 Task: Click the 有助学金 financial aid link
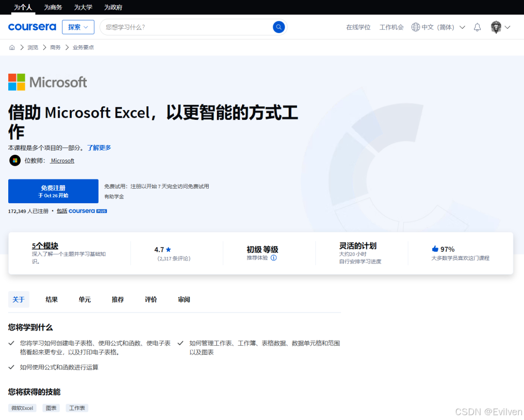[114, 196]
